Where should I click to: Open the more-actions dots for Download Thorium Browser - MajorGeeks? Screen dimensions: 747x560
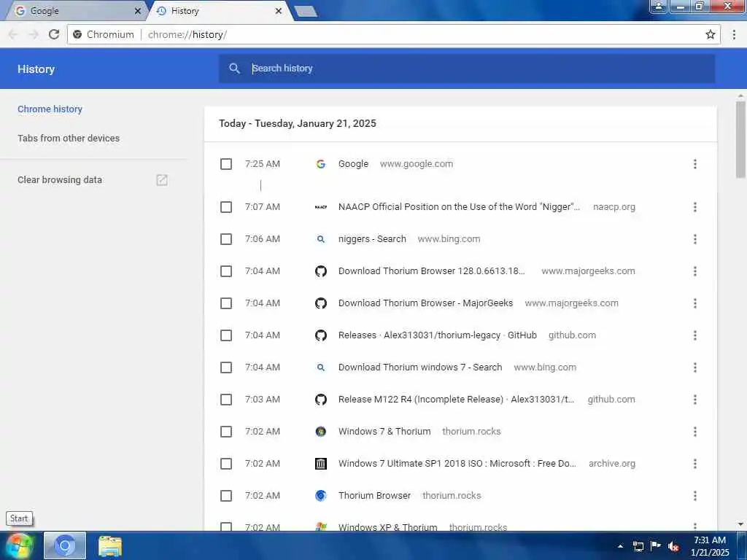(x=695, y=303)
